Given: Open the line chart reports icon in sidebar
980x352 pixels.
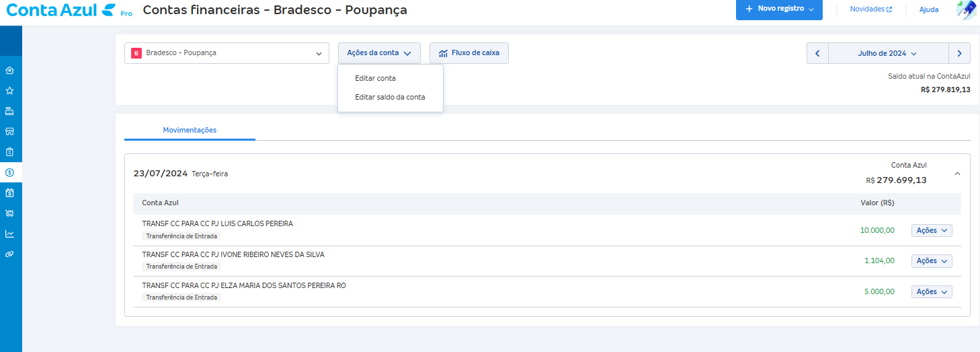Looking at the screenshot, I should tap(9, 234).
